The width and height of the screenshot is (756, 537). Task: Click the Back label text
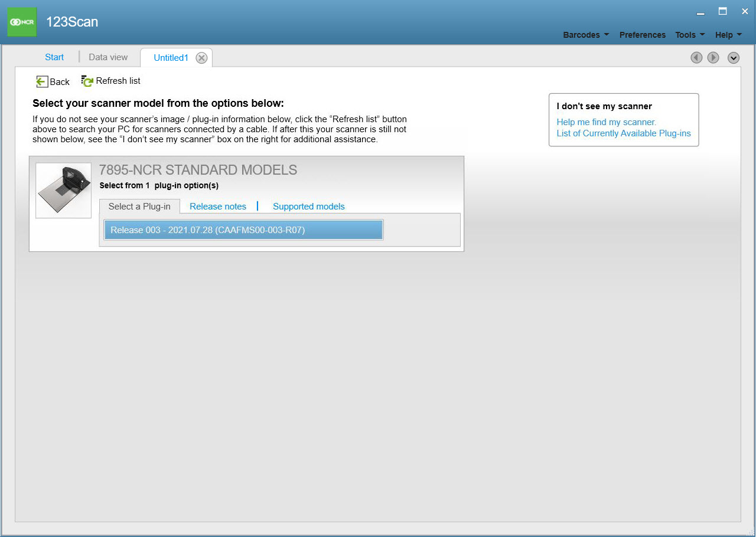pyautogui.click(x=60, y=82)
